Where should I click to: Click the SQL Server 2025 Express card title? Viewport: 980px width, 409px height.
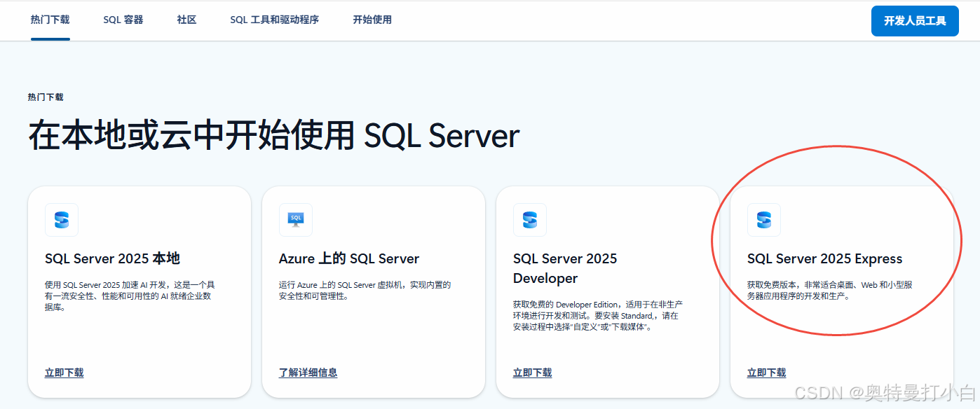[x=824, y=258]
